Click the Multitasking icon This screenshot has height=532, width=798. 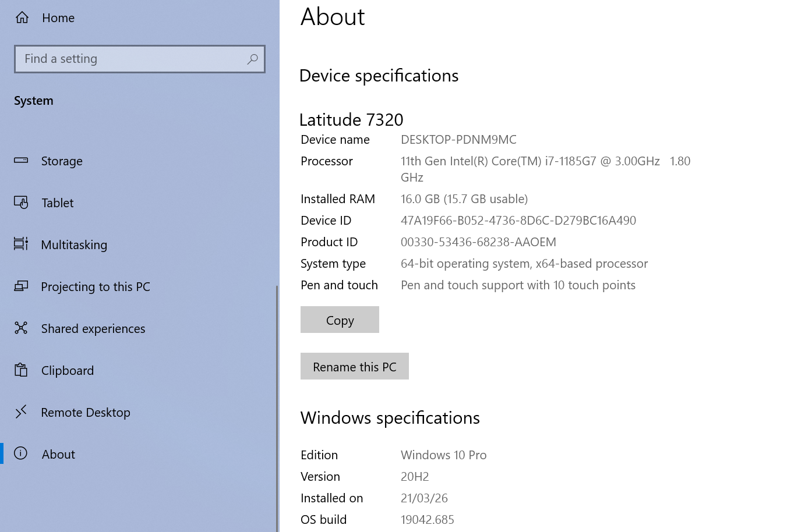[21, 244]
